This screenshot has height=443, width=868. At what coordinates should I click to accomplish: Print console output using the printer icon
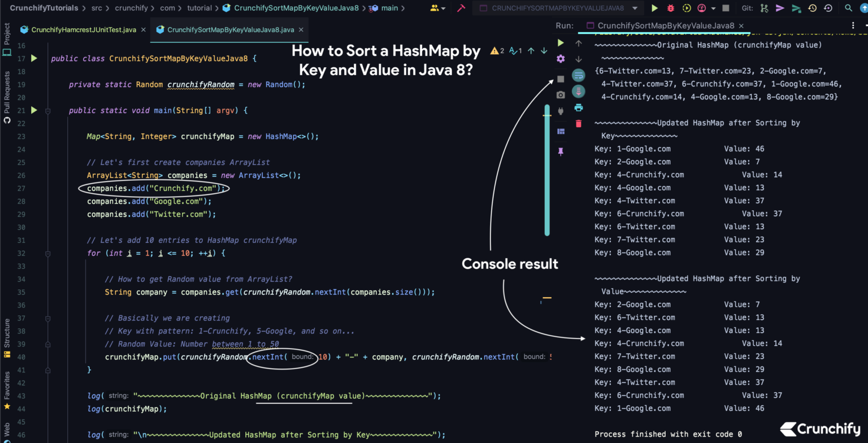coord(578,107)
